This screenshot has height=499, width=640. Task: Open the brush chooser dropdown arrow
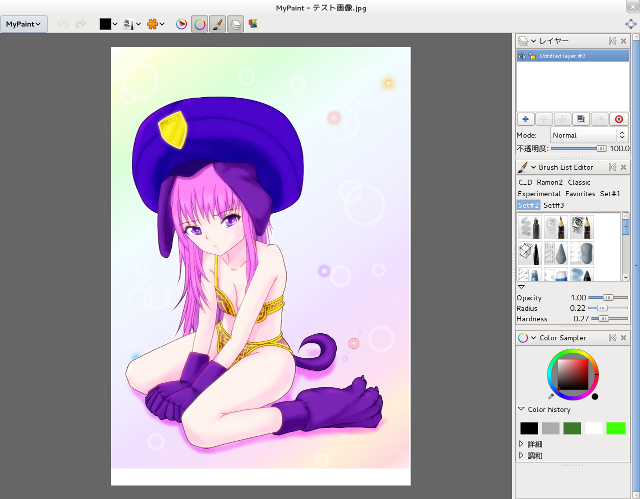pos(138,24)
